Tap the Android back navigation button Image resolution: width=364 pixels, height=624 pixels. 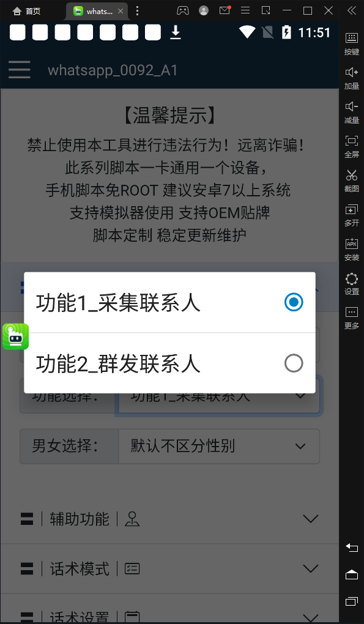[352, 548]
